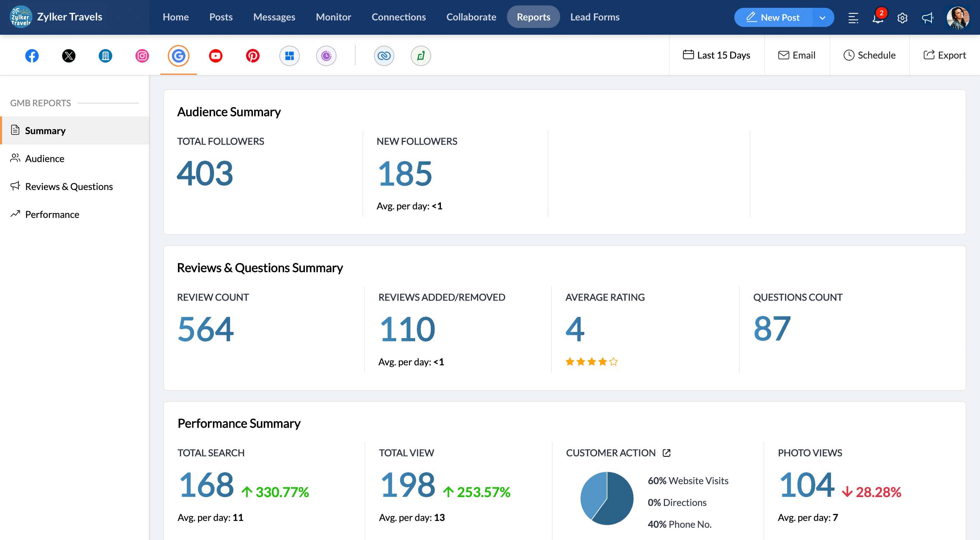Viewport: 980px width, 540px height.
Task: Expand the New Post dropdown arrow
Action: tap(822, 18)
